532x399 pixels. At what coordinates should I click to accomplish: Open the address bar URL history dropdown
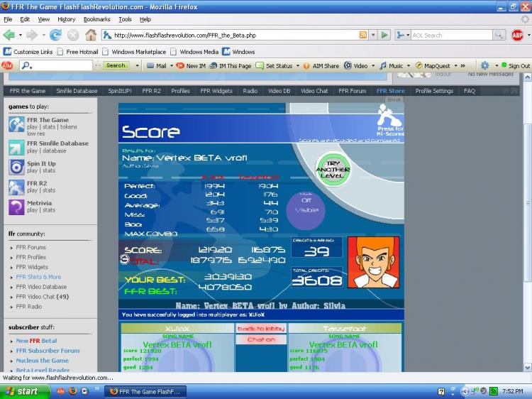[x=373, y=35]
